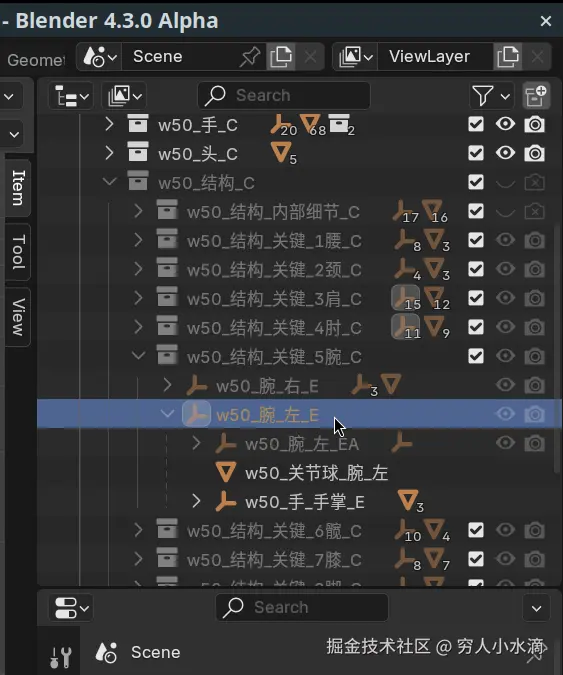563x675 pixels.
Task: Show w50_结构_C in viewport
Action: tap(505, 183)
